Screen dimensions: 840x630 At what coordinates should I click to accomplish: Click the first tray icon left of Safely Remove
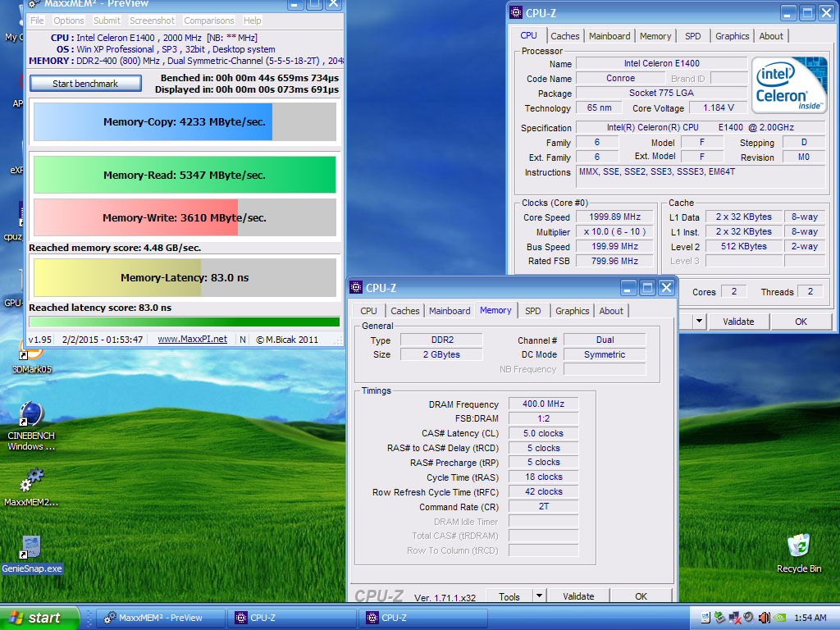[705, 618]
